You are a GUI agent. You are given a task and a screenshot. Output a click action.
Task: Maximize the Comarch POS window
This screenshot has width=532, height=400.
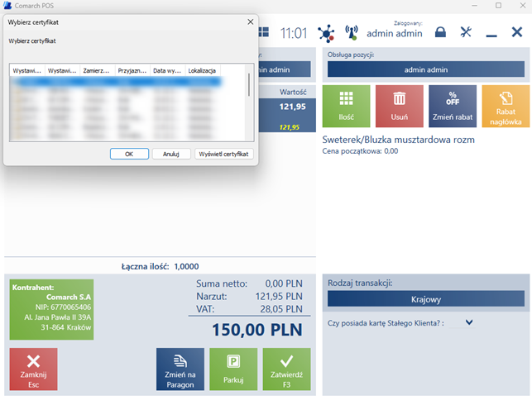[x=498, y=6]
